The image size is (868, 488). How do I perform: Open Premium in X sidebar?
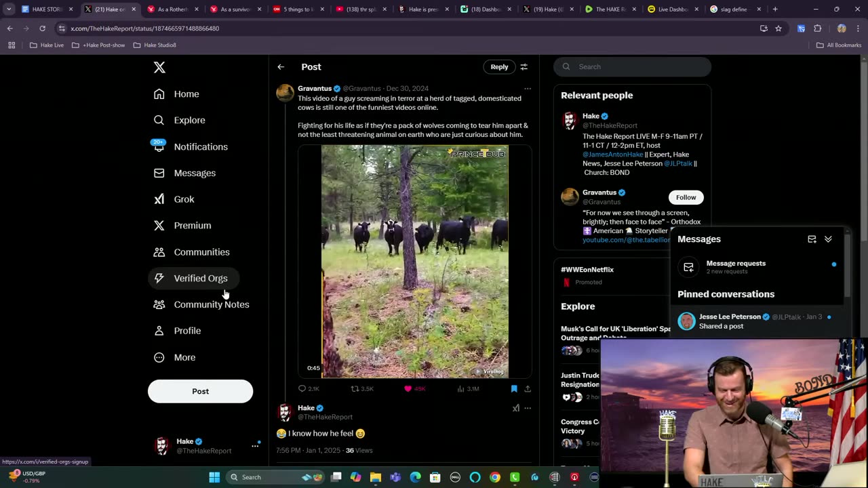(182, 226)
